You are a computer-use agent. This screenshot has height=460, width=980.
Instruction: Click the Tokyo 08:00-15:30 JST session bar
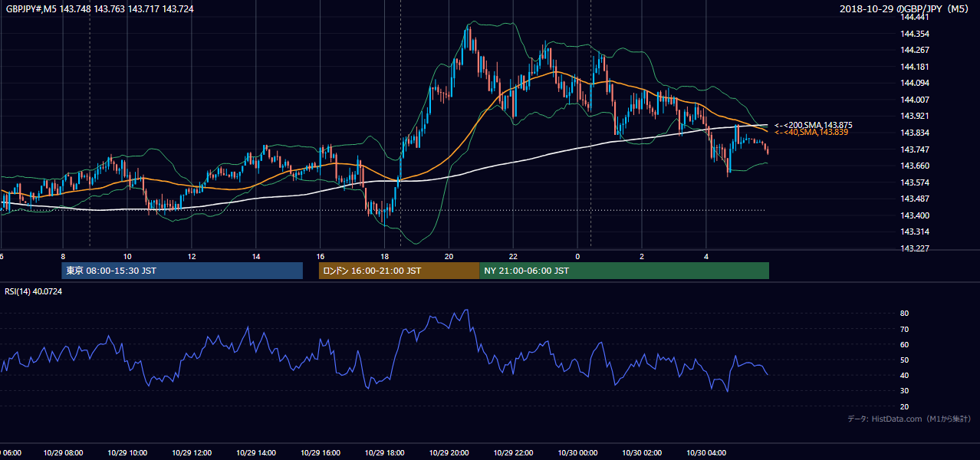[x=183, y=271]
